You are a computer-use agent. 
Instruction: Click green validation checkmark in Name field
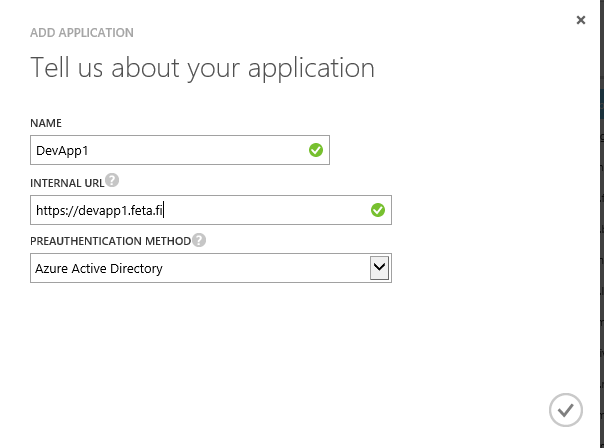[316, 151]
